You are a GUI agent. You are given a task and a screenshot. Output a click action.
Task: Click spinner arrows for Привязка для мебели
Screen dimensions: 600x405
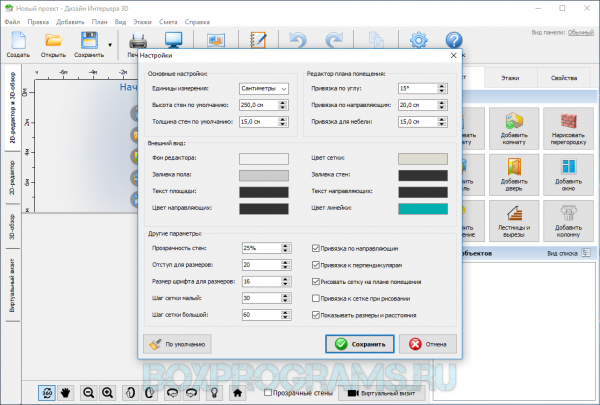click(442, 122)
